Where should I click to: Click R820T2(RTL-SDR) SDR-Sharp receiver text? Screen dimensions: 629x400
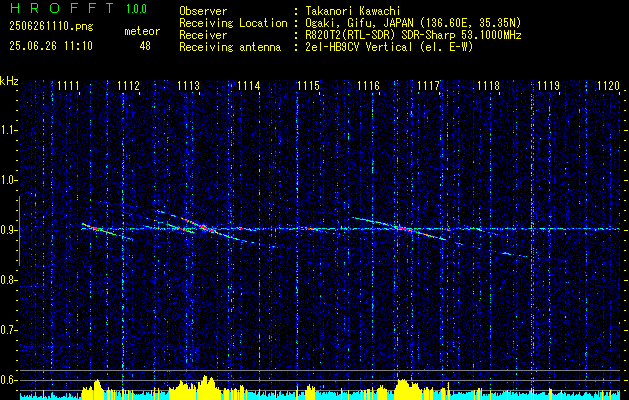coord(412,35)
